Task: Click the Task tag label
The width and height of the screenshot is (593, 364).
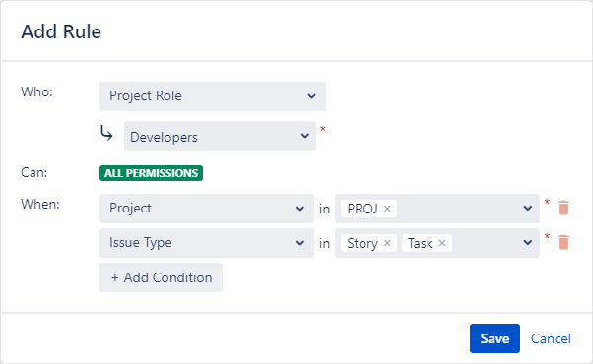Action: click(421, 243)
